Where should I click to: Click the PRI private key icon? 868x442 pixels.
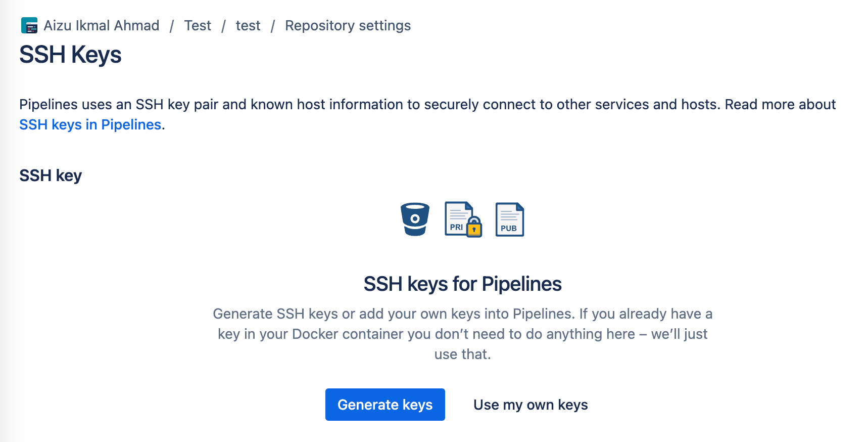[x=463, y=219]
